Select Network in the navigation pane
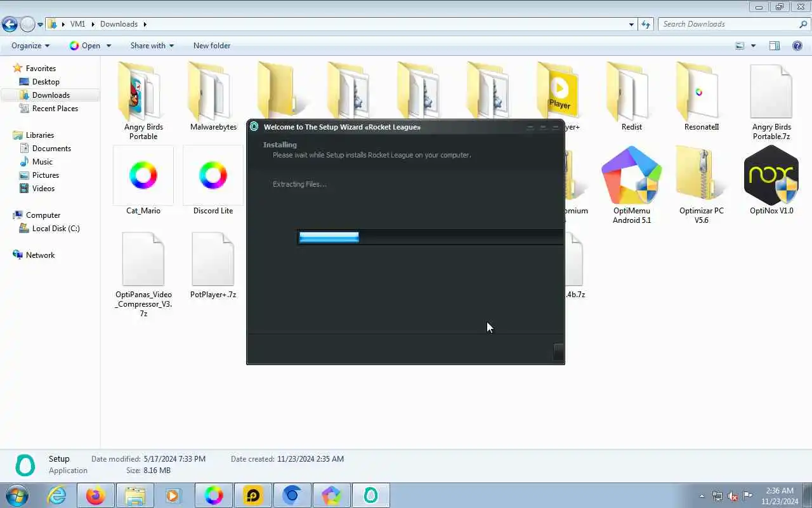The image size is (812, 508). (40, 255)
